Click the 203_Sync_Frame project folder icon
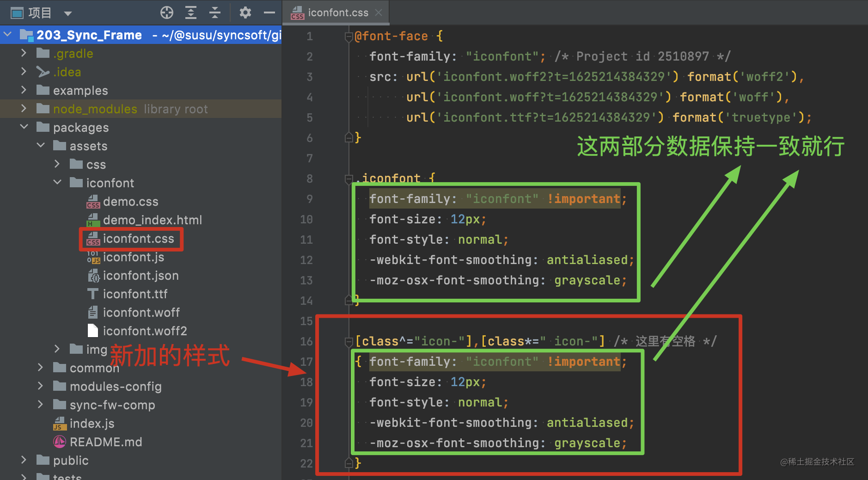This screenshot has height=480, width=868. tap(26, 35)
